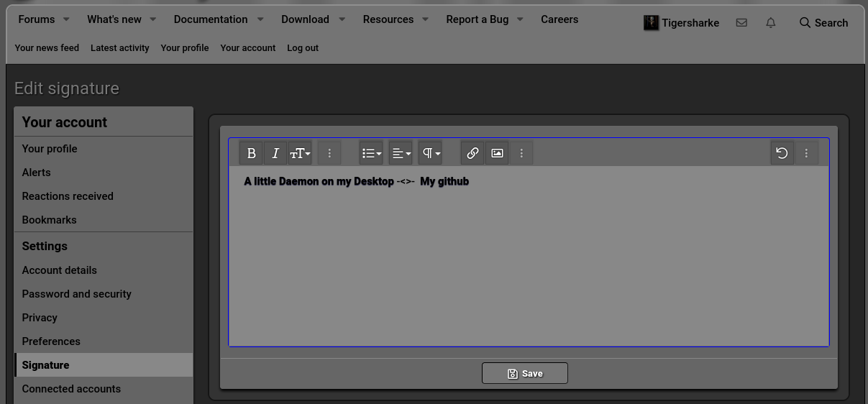The width and height of the screenshot is (868, 404).
Task: Open the alerts bell icon
Action: pos(771,23)
